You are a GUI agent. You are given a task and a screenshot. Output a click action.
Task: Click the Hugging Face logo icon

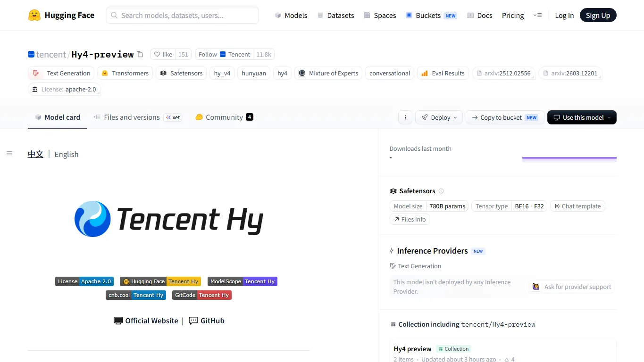point(34,15)
